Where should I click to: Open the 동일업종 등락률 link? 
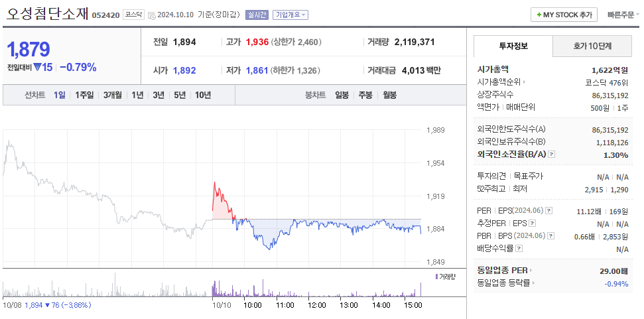(x=504, y=283)
